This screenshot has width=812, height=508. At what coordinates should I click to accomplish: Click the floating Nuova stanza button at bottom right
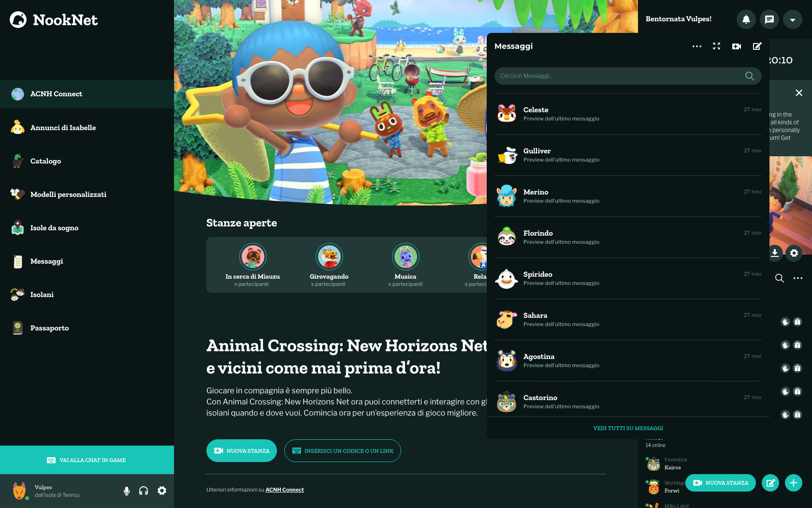click(721, 483)
